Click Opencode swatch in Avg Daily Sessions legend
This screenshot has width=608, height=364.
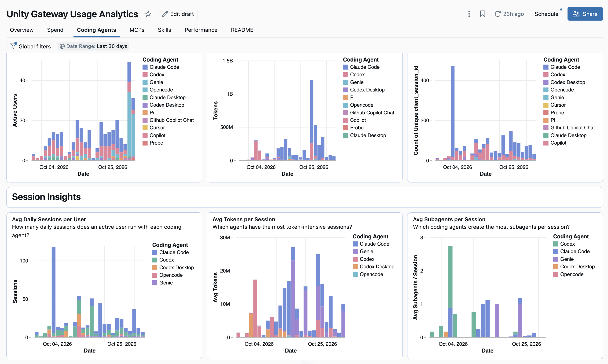155,275
